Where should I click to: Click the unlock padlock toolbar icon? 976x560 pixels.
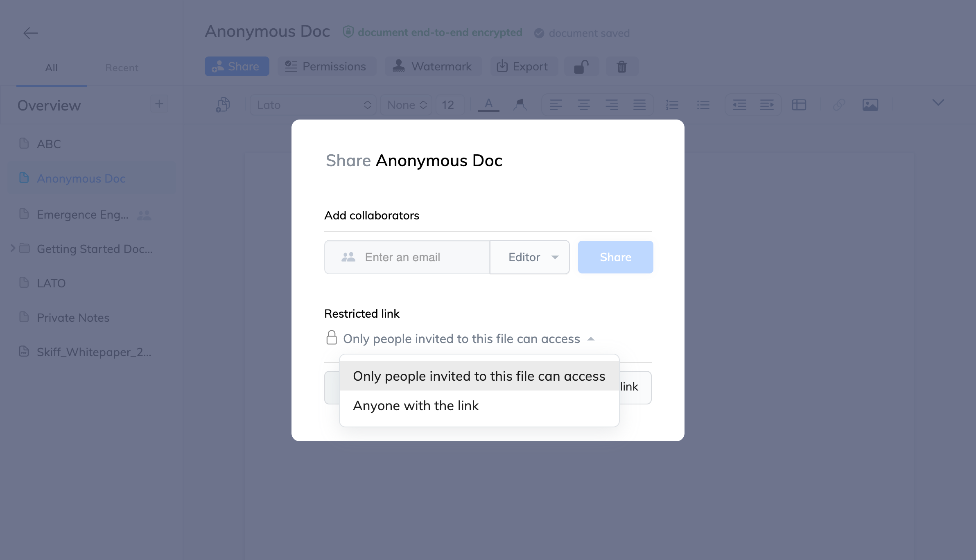(581, 66)
